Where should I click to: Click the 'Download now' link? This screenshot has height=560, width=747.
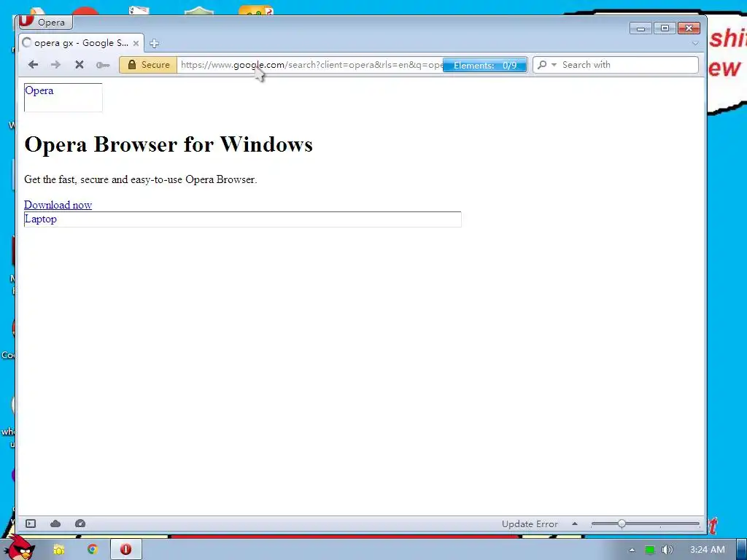coord(58,205)
